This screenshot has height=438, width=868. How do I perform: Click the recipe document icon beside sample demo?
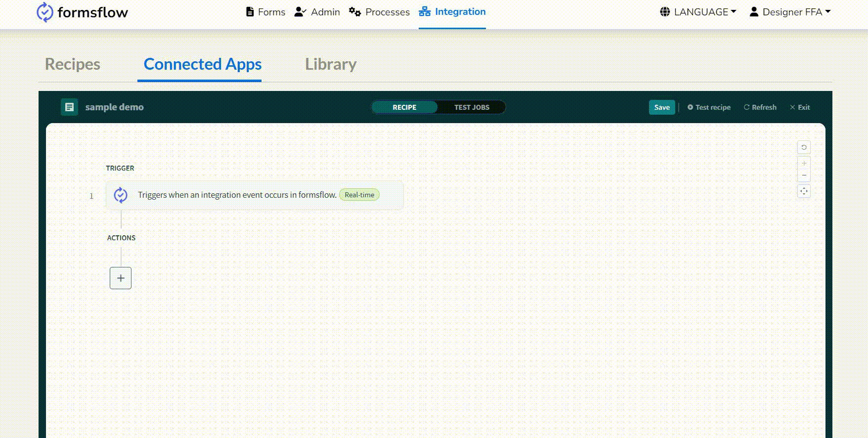[69, 107]
